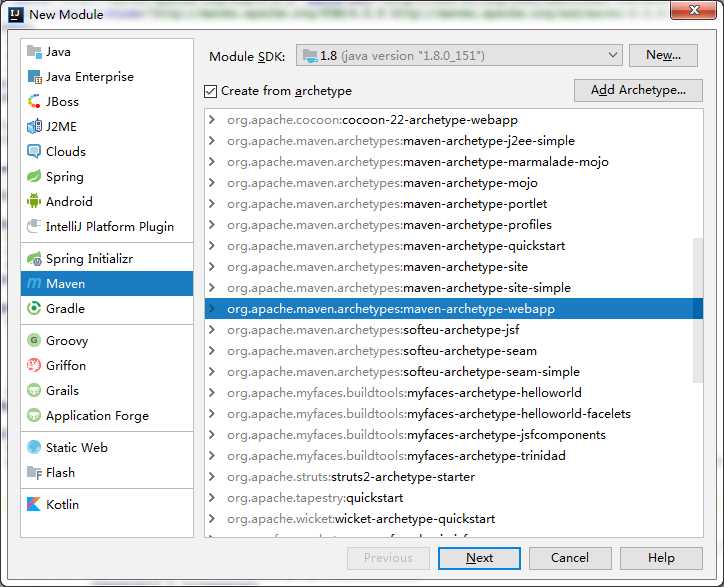The width and height of the screenshot is (724, 587).
Task: Select maven-archetype-site text
Action: pyautogui.click(x=465, y=267)
